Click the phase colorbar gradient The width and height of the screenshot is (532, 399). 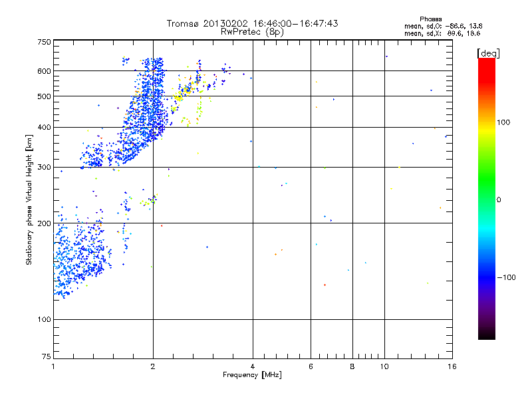pyautogui.click(x=487, y=198)
